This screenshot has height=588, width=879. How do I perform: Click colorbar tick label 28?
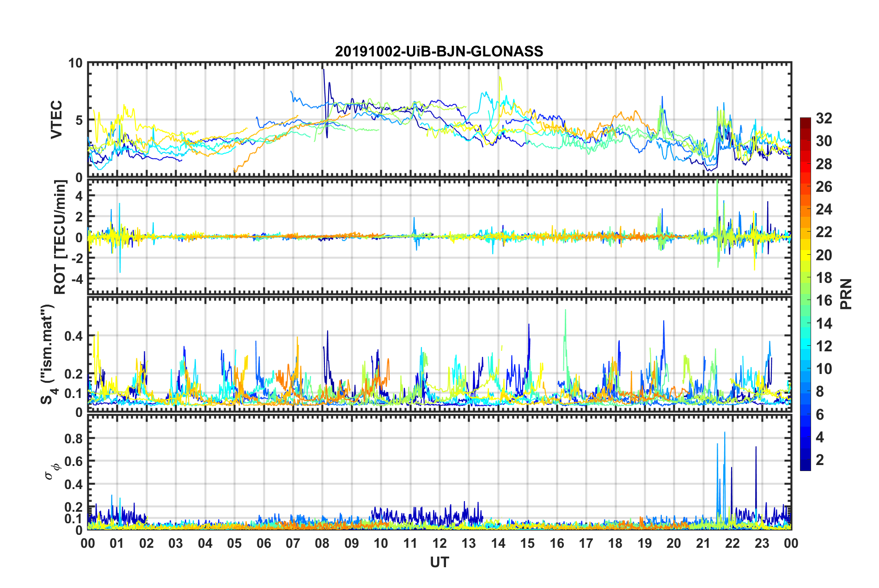point(824,164)
